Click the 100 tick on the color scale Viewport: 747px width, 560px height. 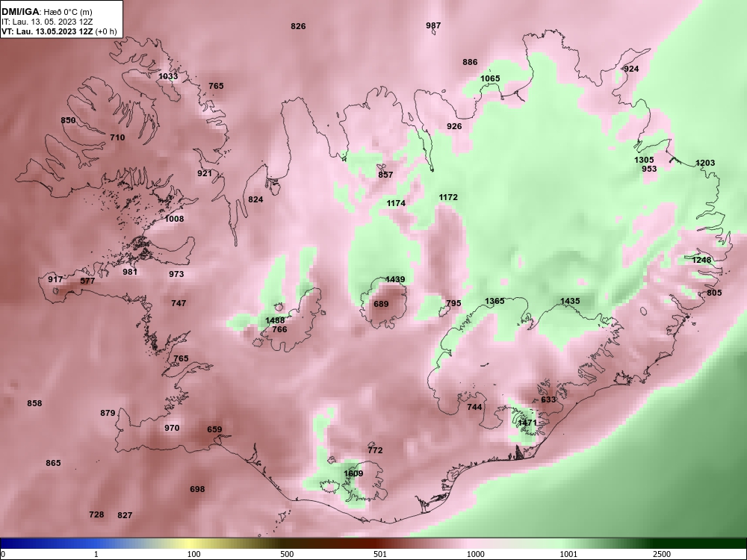click(194, 554)
